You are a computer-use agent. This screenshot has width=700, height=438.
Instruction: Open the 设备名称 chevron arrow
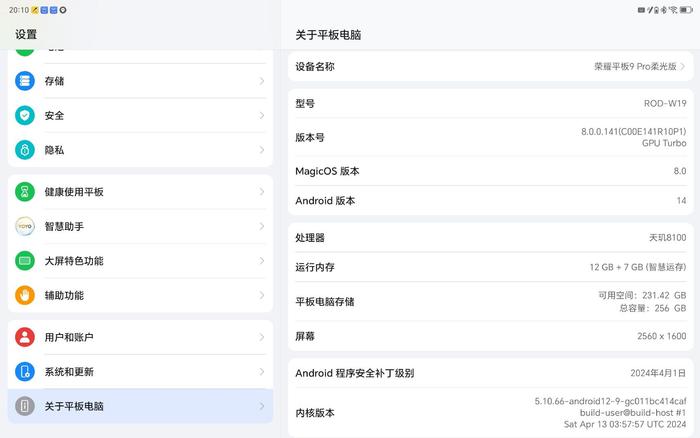pos(683,67)
